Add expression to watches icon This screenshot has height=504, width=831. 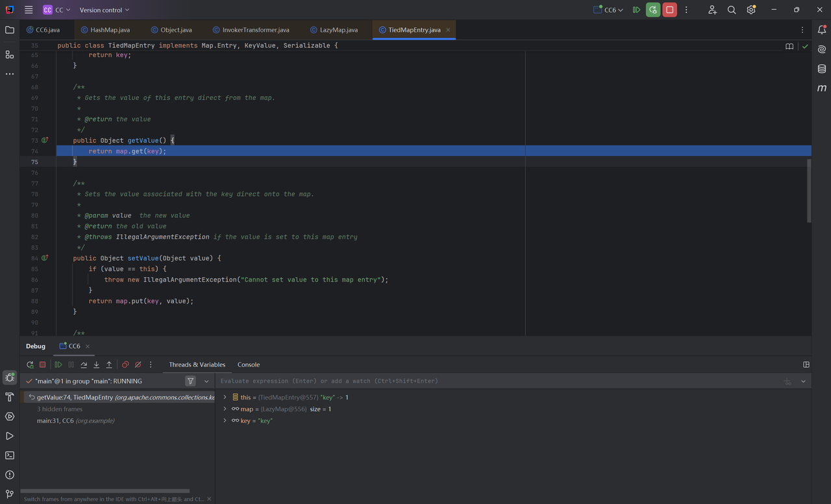[788, 381]
